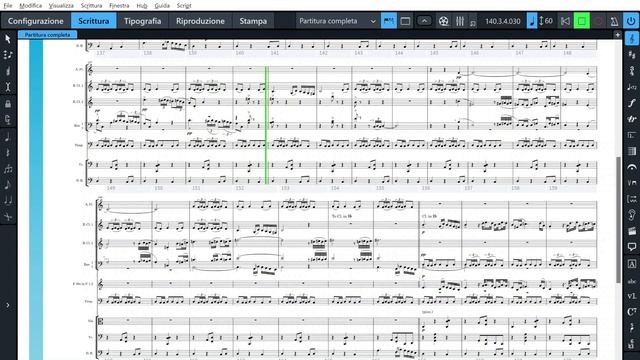Open the ornaments trill panel icon

coord(631,119)
